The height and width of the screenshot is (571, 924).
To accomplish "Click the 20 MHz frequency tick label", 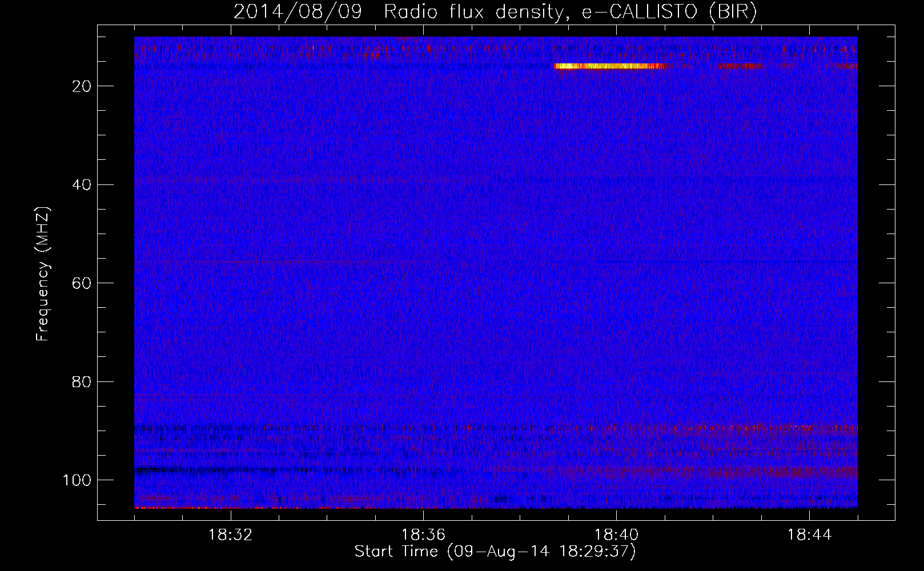I will 82,86.
